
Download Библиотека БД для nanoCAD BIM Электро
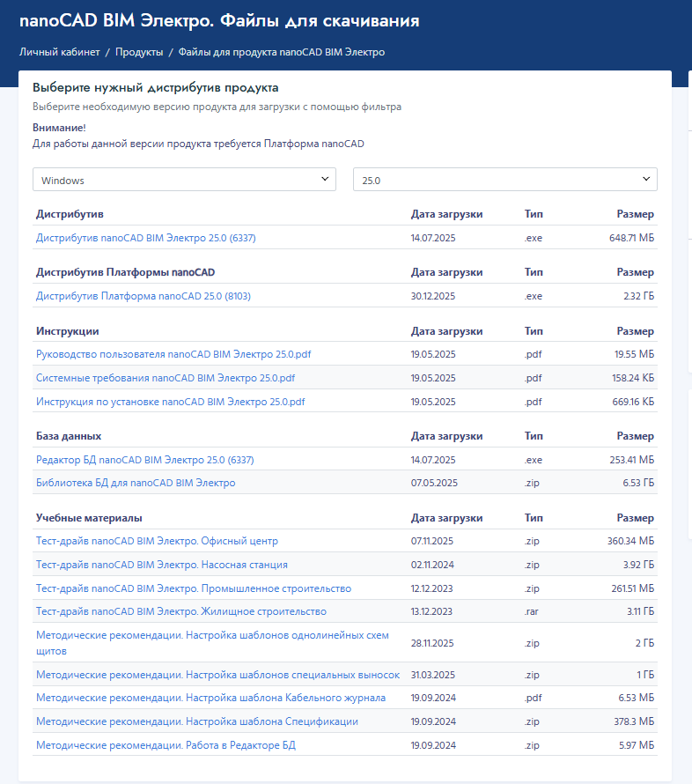pyautogui.click(x=136, y=483)
